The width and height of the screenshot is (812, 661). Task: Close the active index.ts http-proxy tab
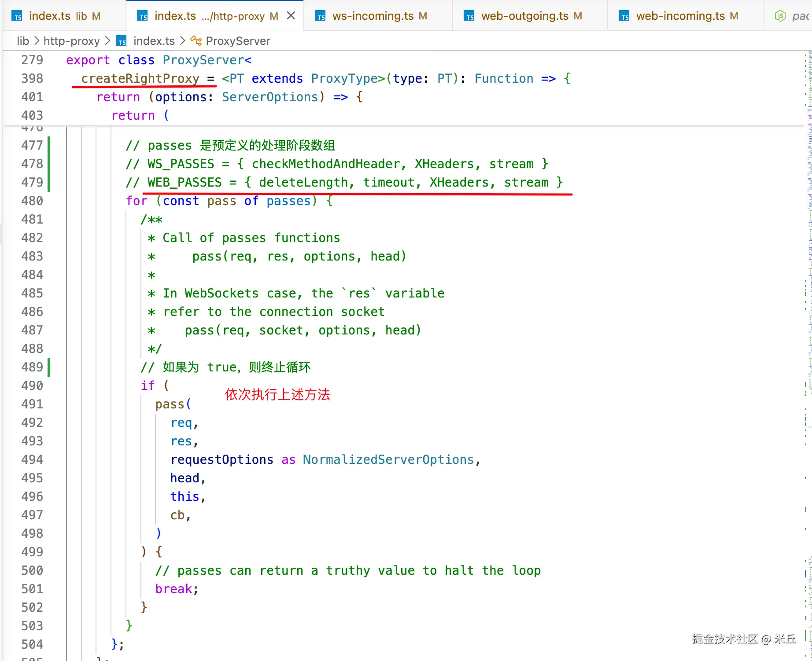pyautogui.click(x=291, y=16)
